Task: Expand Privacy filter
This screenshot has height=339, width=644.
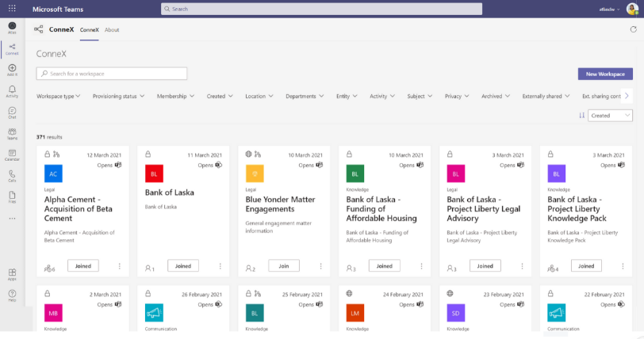Action: [x=457, y=96]
